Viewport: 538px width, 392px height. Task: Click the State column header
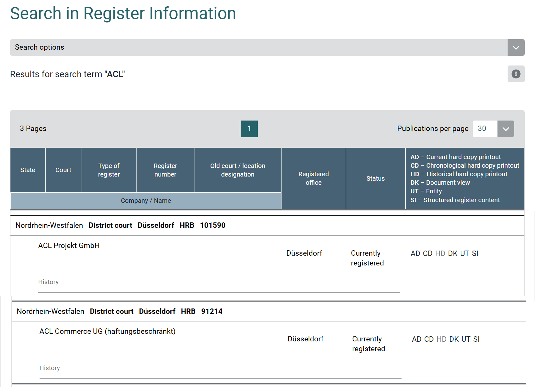coord(28,170)
